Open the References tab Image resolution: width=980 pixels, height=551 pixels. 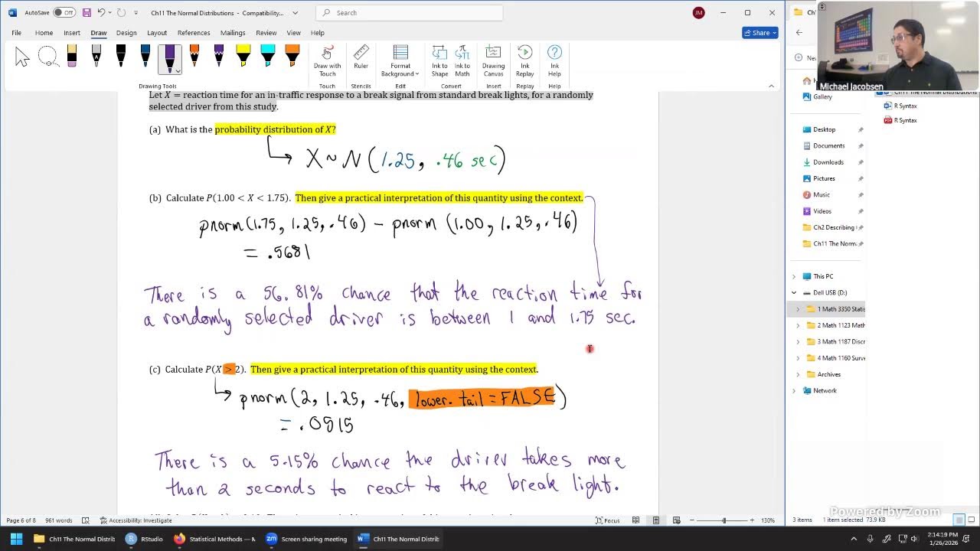pos(194,33)
